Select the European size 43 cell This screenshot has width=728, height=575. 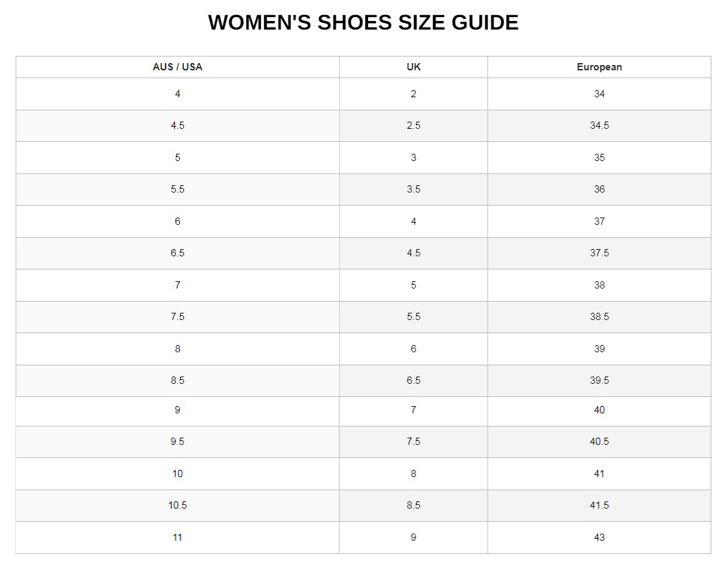(x=599, y=538)
